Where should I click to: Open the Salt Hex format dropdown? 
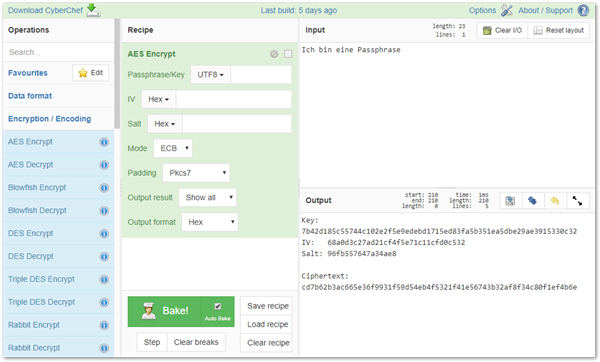165,124
